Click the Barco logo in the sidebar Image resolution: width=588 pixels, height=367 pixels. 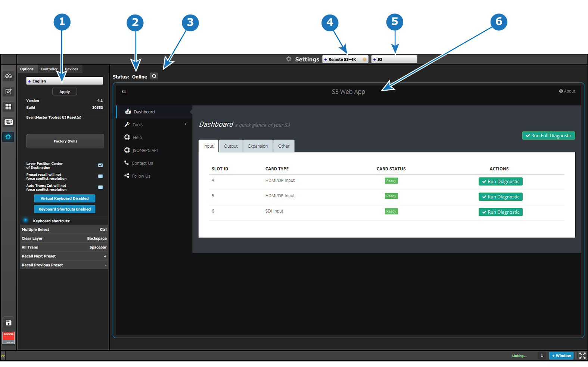tap(9, 338)
